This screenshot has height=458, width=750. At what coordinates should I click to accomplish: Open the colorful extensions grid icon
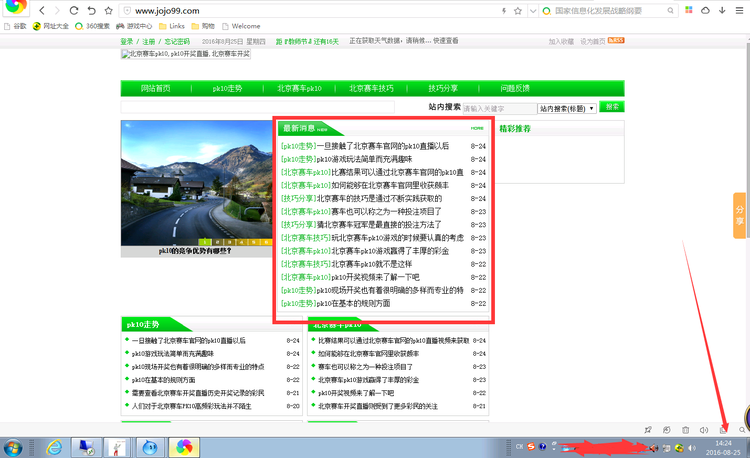689,10
